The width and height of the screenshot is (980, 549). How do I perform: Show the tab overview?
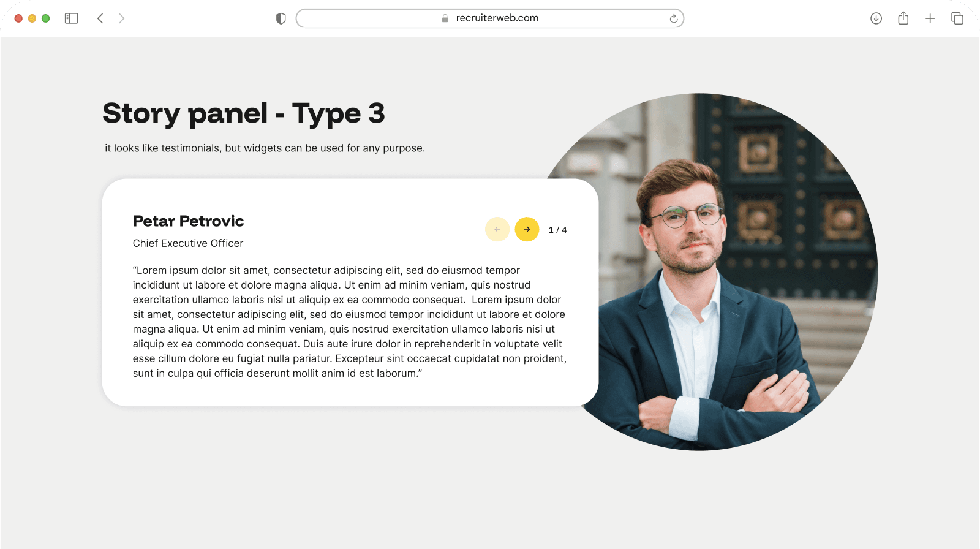click(957, 18)
